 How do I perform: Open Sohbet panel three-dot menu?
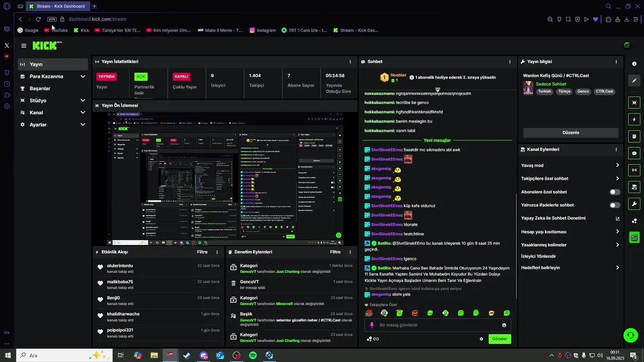pos(510,61)
